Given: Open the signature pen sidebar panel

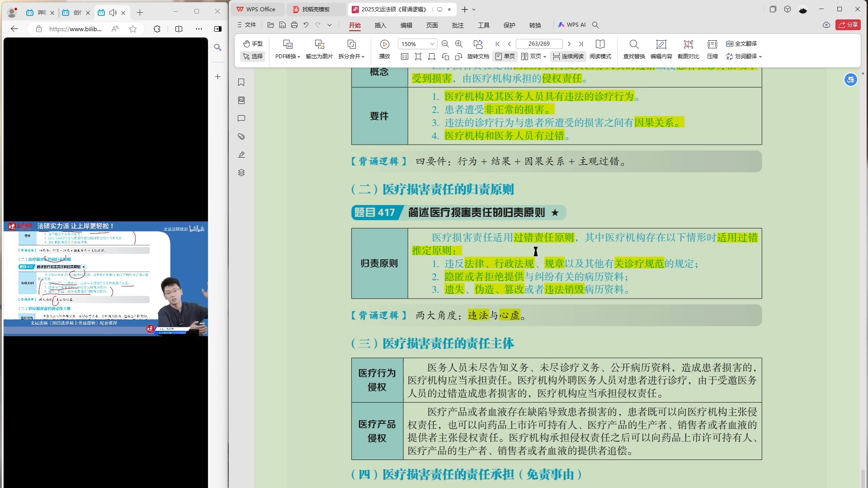Looking at the screenshot, I should pos(241,155).
